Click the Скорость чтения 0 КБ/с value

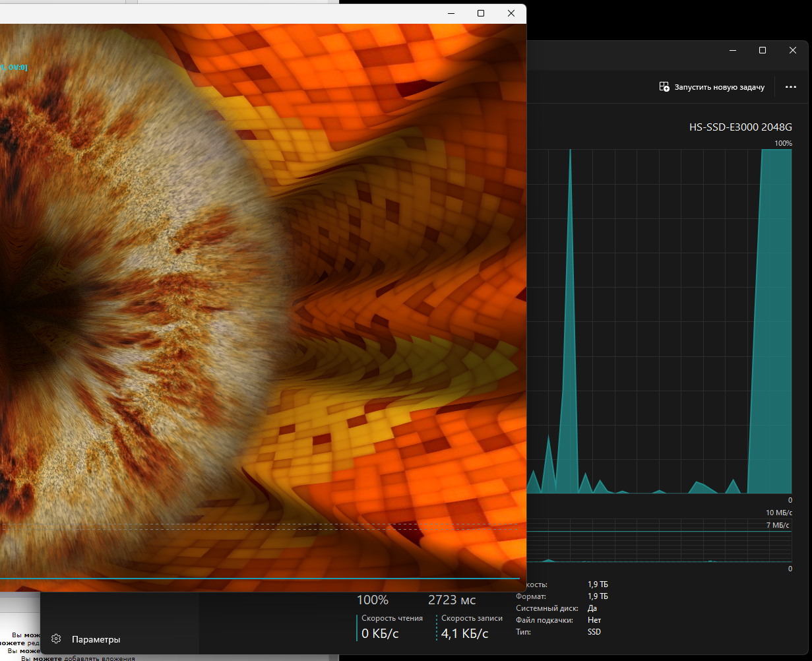pos(380,633)
